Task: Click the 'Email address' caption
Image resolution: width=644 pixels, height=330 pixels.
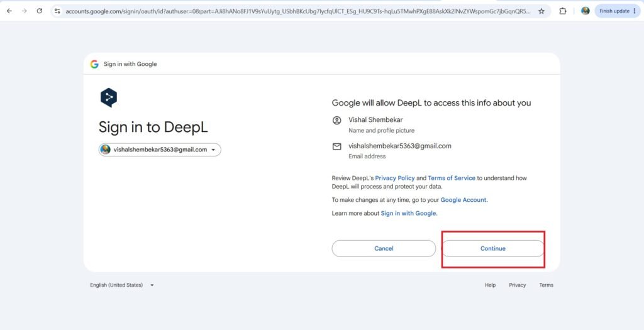Action: coord(367,157)
